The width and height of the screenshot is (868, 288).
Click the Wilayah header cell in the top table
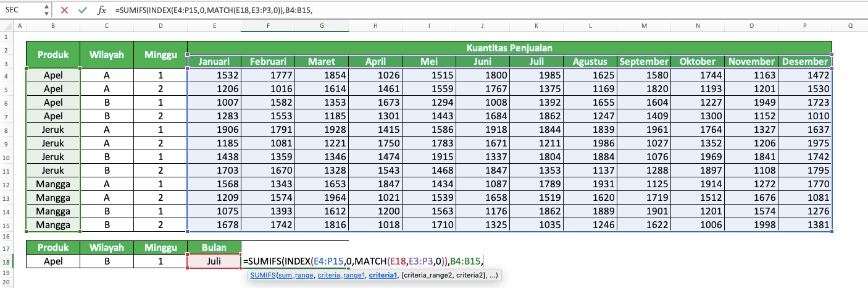[x=107, y=54]
